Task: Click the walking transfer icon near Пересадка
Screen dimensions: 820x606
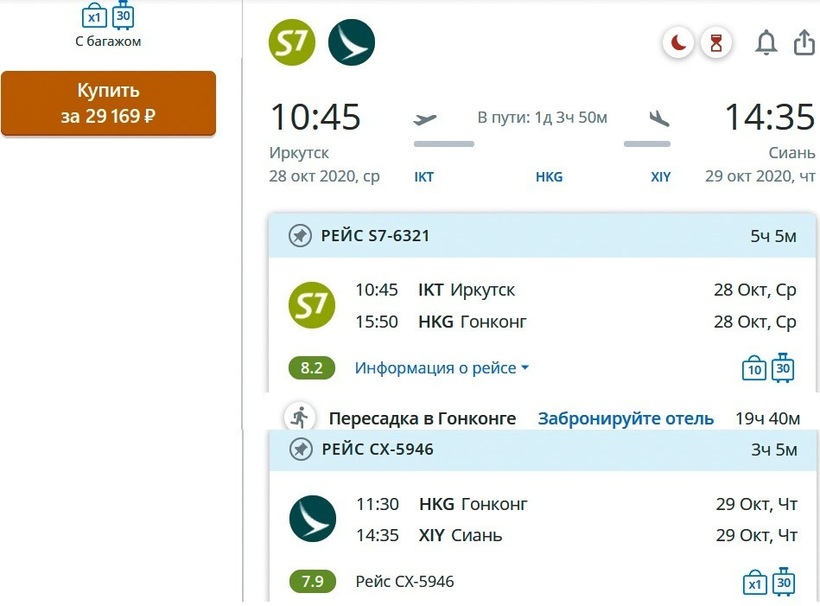Action: pos(299,418)
